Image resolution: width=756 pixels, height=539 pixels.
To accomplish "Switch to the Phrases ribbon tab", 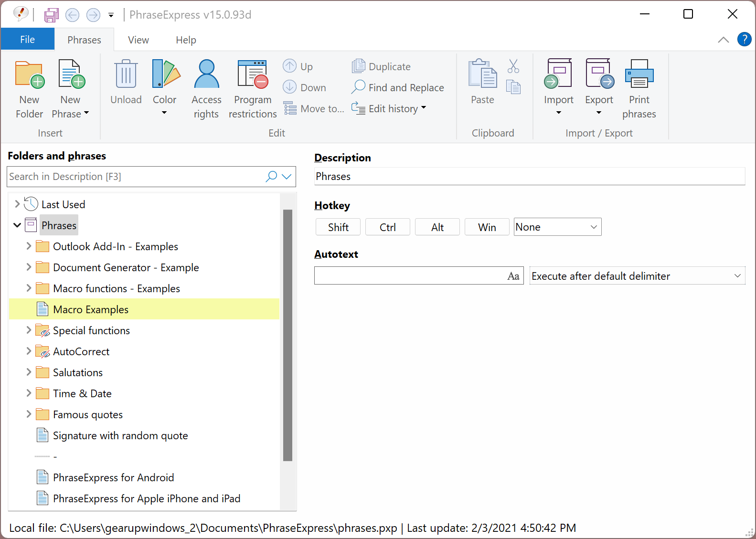I will click(84, 40).
